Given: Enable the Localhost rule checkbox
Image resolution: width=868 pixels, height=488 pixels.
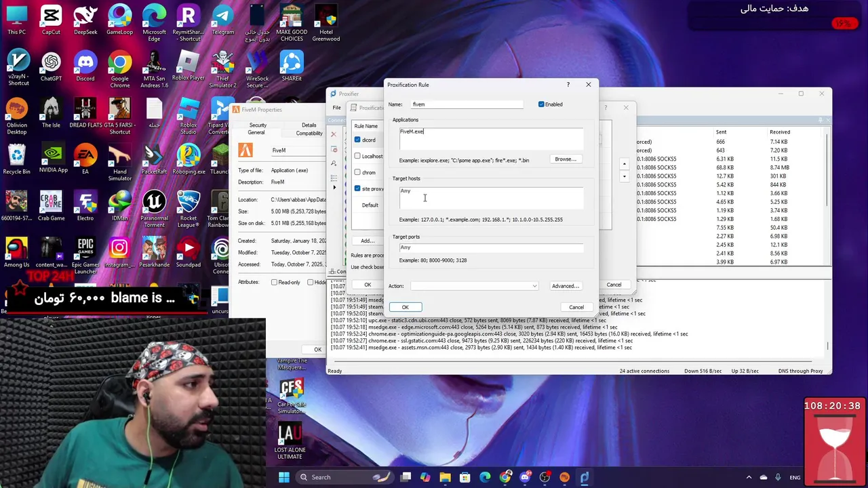Looking at the screenshot, I should [x=357, y=156].
